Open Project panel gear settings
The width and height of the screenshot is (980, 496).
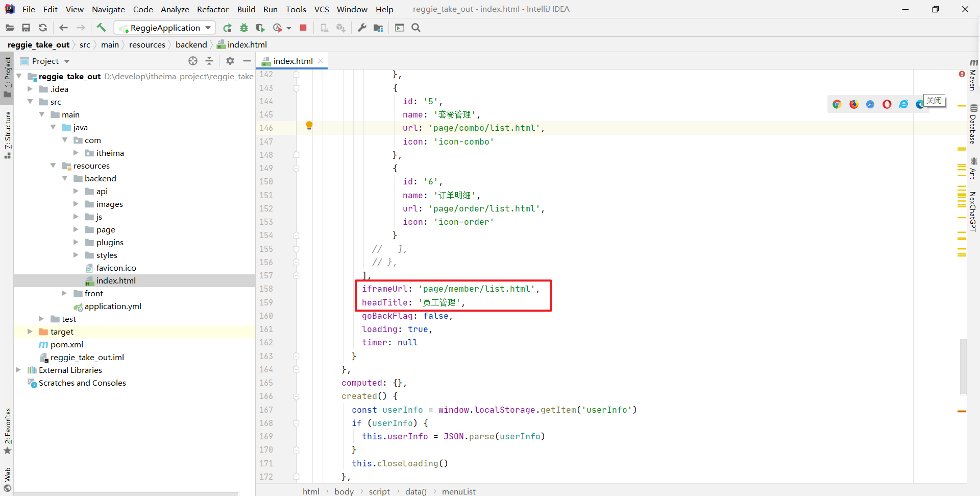point(230,61)
